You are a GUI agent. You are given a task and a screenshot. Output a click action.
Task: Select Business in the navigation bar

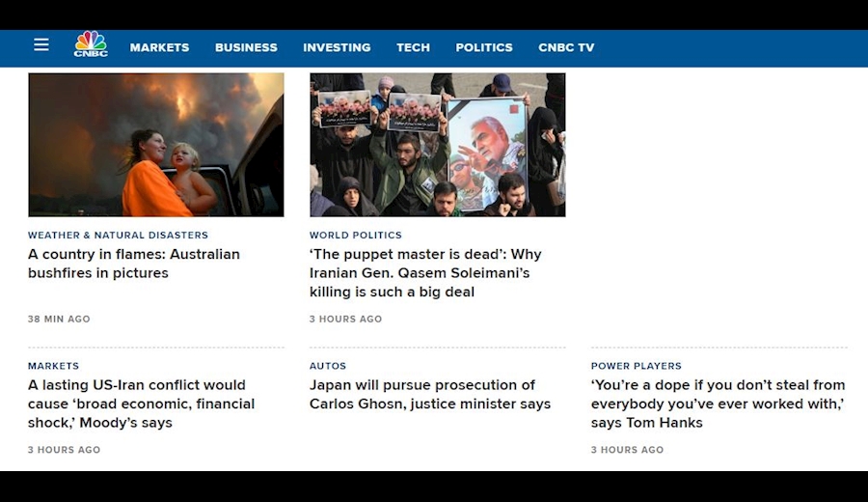tap(246, 47)
